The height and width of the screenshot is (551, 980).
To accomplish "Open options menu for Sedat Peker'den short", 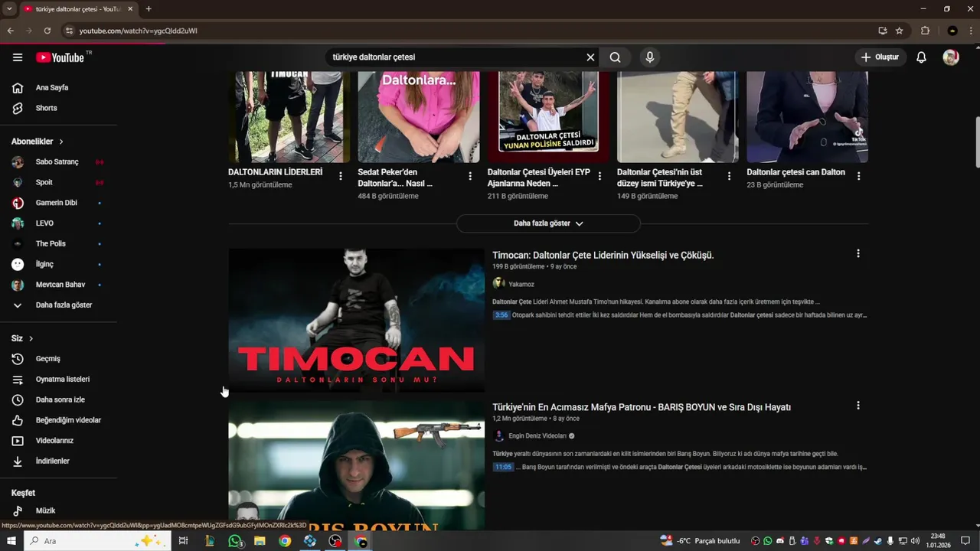I will [470, 176].
